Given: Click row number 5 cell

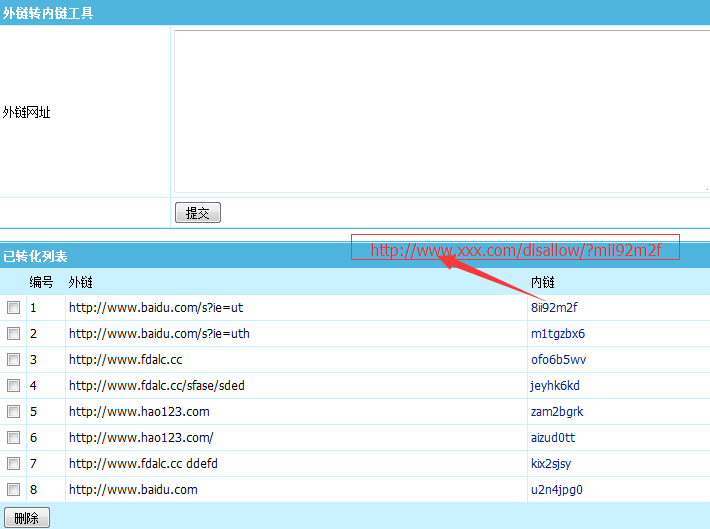Looking at the screenshot, I should (34, 412).
